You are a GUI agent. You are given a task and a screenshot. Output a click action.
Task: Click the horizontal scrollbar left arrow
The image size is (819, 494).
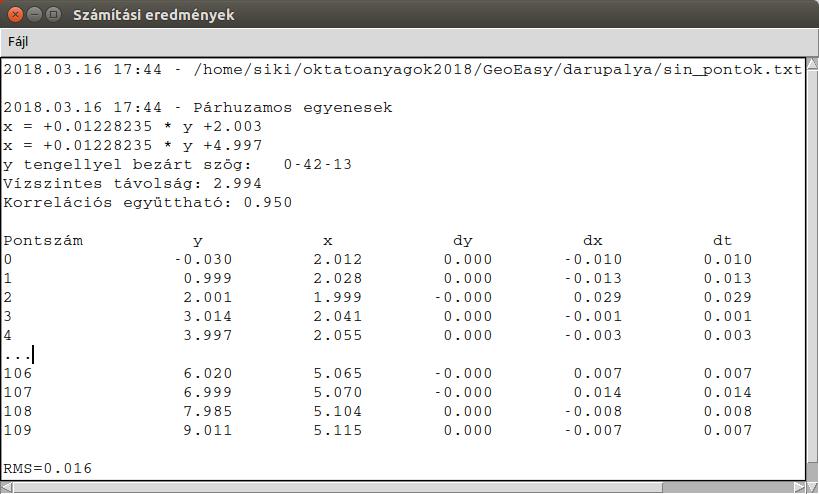click(6, 487)
